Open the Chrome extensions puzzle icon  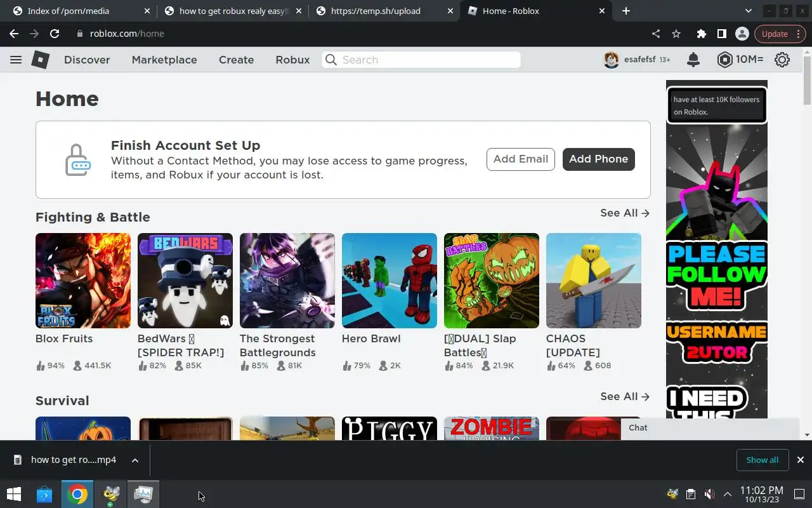pos(701,34)
